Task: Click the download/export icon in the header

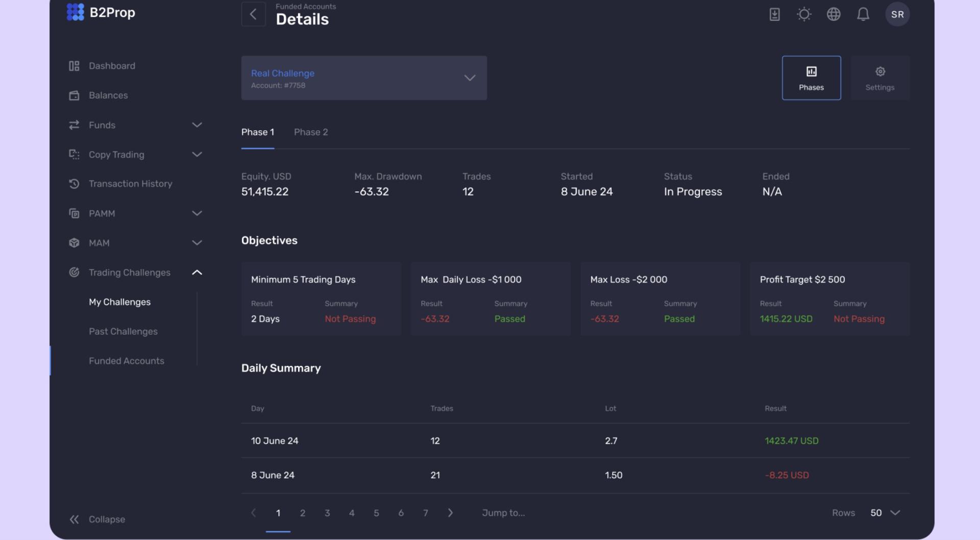Action: [774, 14]
